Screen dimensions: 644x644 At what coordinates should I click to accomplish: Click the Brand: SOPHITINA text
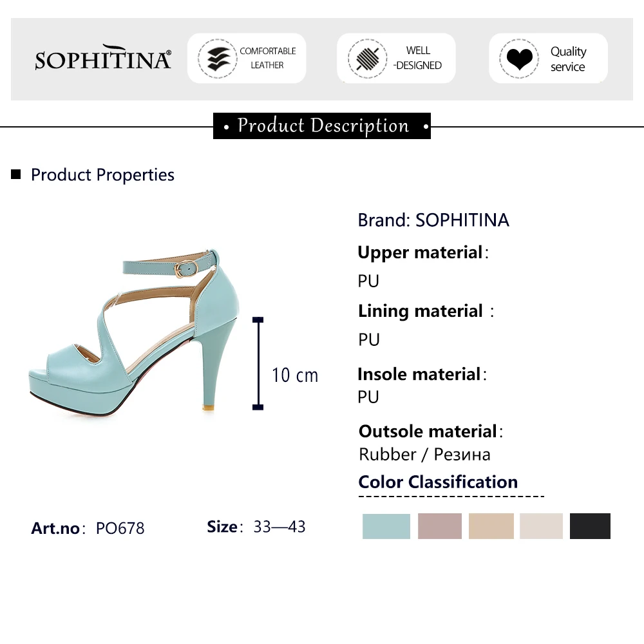pos(433,220)
